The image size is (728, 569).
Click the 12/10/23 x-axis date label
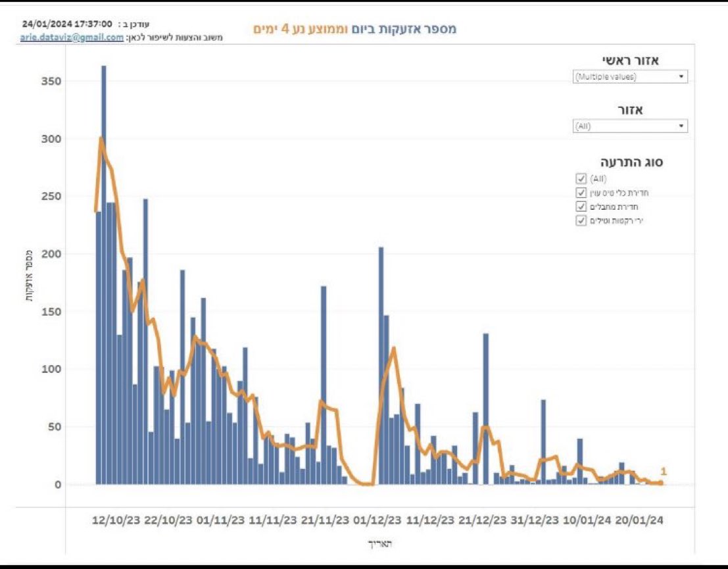115,520
